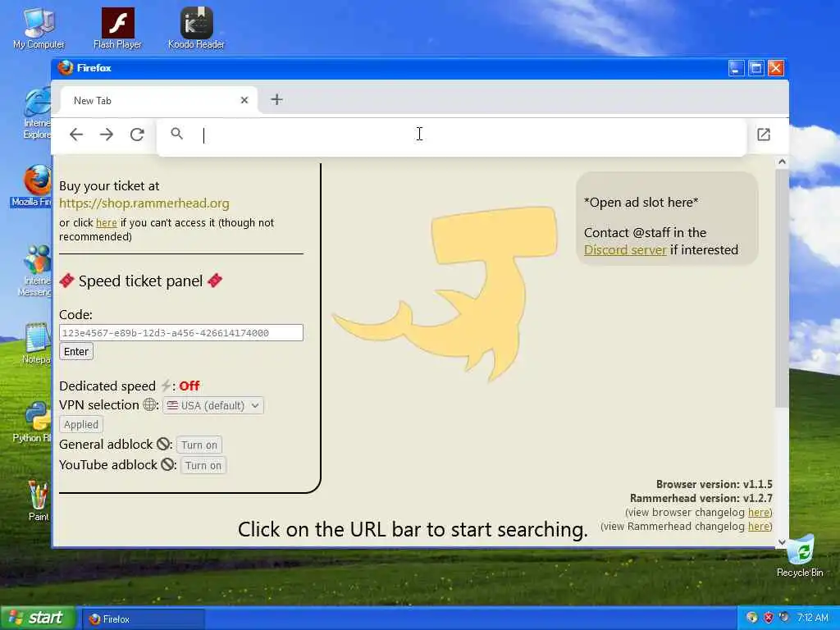The width and height of the screenshot is (840, 630).
Task: Reload the page with the refresh icon
Action: pyautogui.click(x=137, y=135)
